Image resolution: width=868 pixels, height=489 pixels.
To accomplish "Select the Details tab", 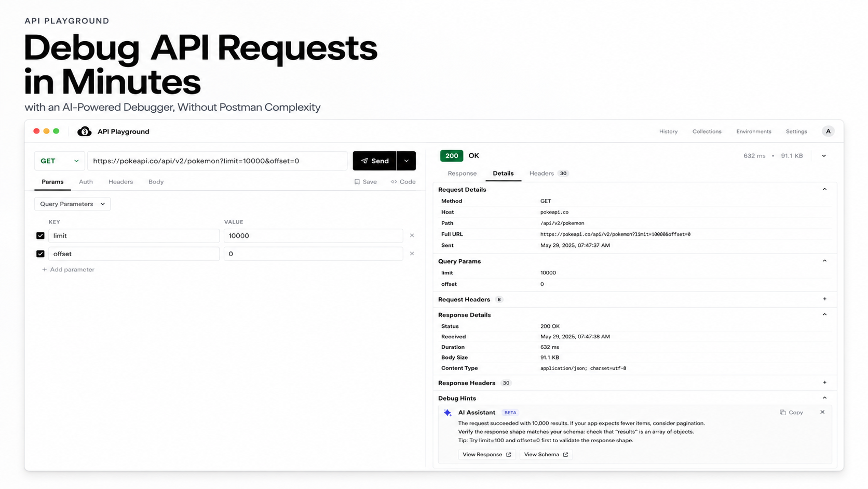I will tap(503, 174).
